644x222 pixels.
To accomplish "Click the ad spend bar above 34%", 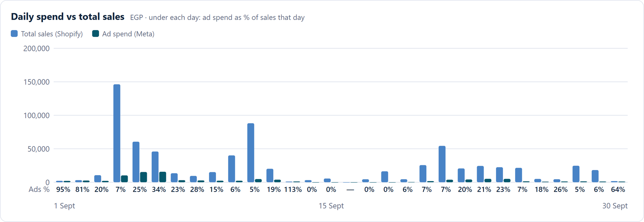I will click(x=163, y=177).
